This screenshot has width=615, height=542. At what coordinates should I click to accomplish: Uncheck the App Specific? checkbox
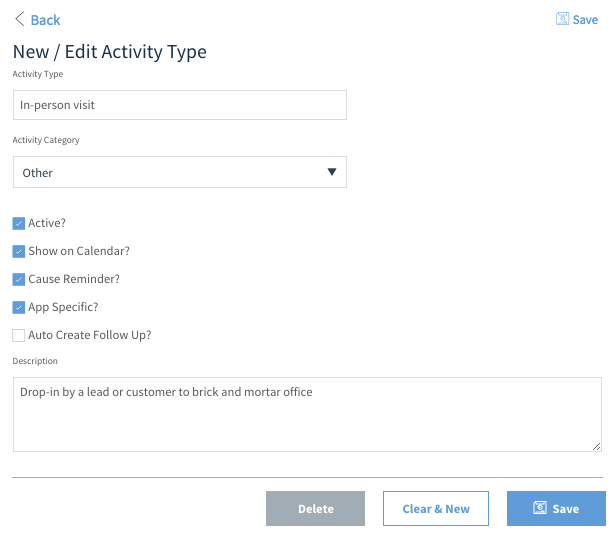[18, 307]
